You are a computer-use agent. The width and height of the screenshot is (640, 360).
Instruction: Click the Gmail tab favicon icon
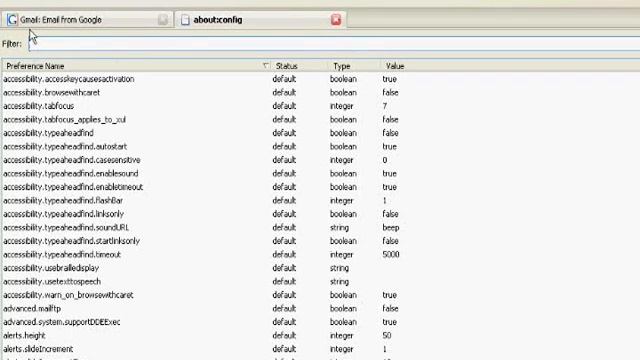coord(12,20)
